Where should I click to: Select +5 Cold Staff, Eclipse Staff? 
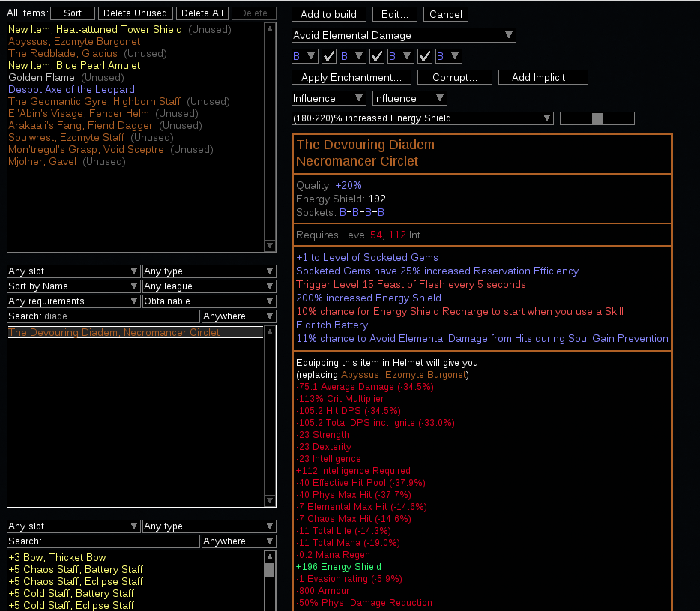click(136, 606)
